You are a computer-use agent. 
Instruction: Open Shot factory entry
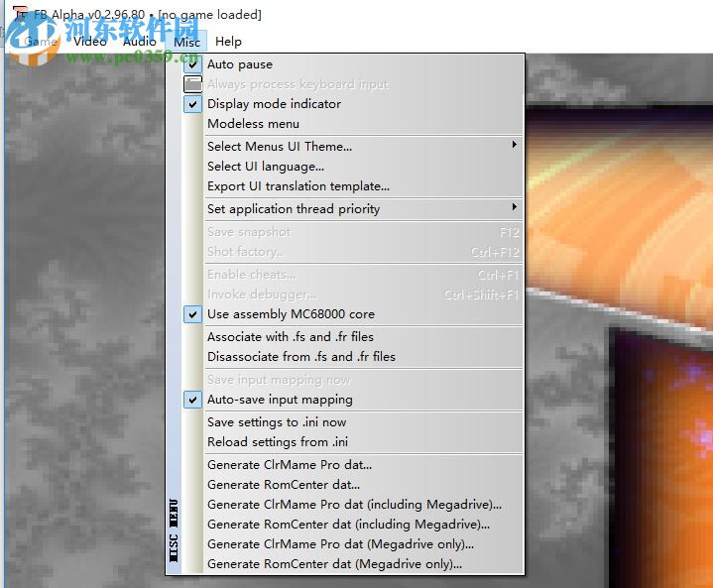[x=352, y=252]
